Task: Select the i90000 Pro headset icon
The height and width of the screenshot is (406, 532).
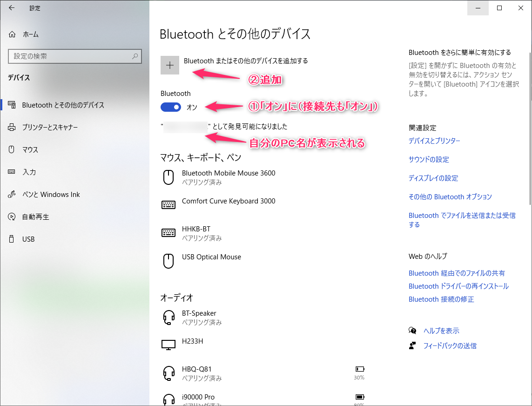Action: pos(168,399)
